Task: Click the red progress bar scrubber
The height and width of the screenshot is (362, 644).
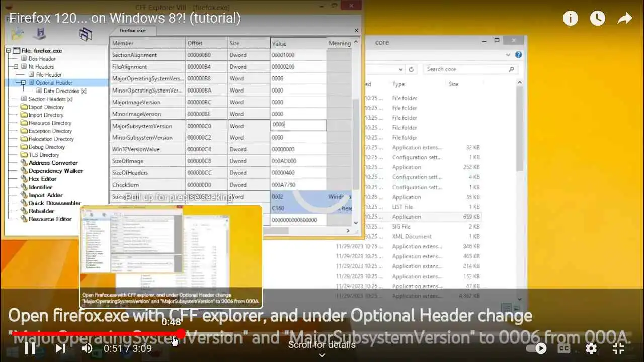Action: pyautogui.click(x=181, y=334)
